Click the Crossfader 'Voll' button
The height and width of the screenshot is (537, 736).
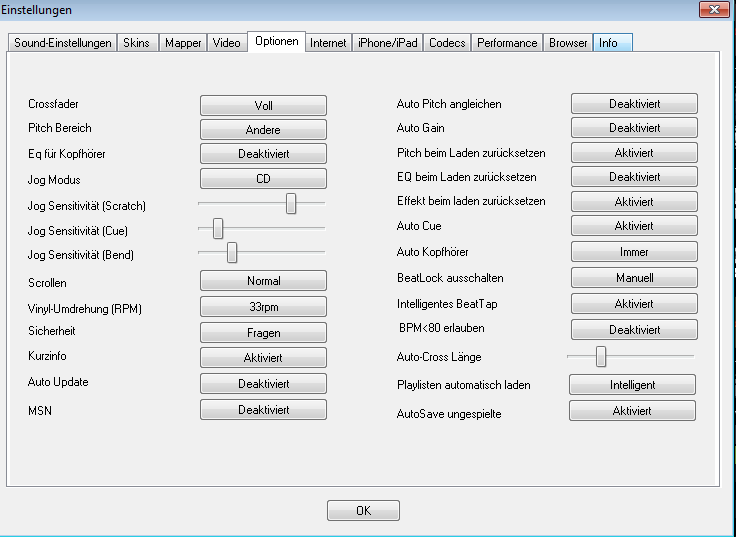tap(263, 105)
